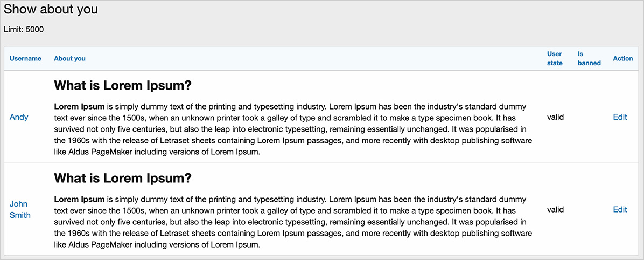Select the valid state in Andy's row
The height and width of the screenshot is (260, 644).
pyautogui.click(x=555, y=117)
